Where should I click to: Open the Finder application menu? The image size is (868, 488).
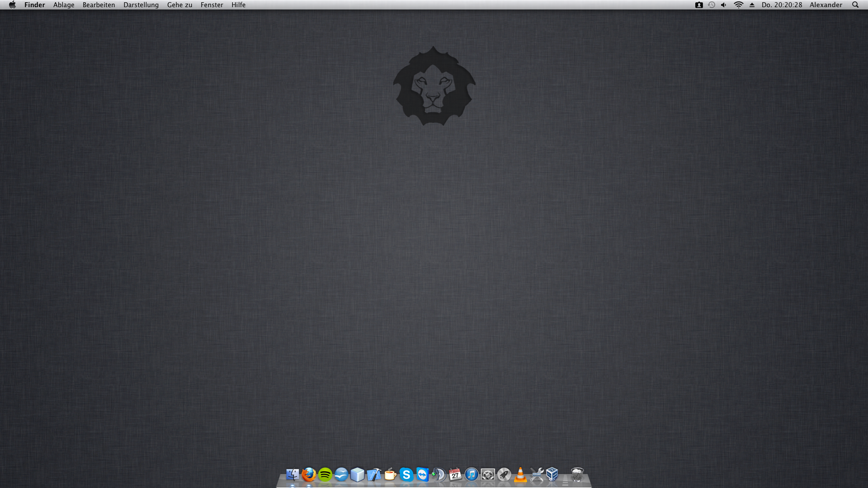[35, 5]
